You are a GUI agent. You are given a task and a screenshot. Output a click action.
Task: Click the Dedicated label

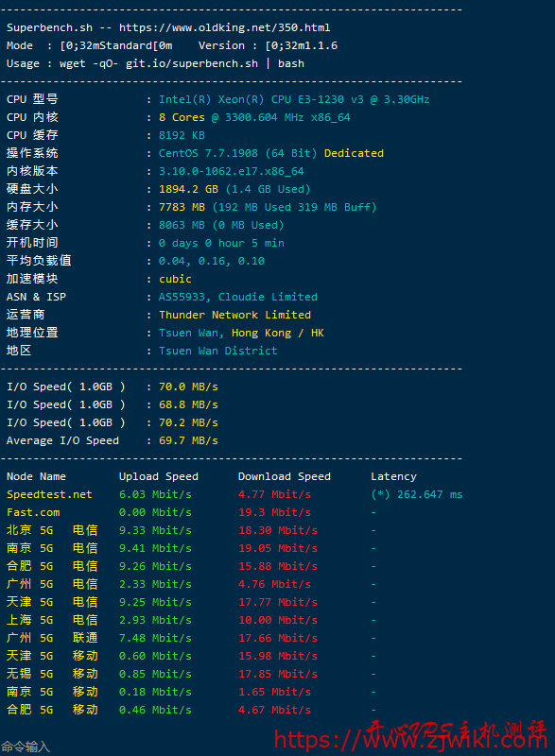[354, 153]
